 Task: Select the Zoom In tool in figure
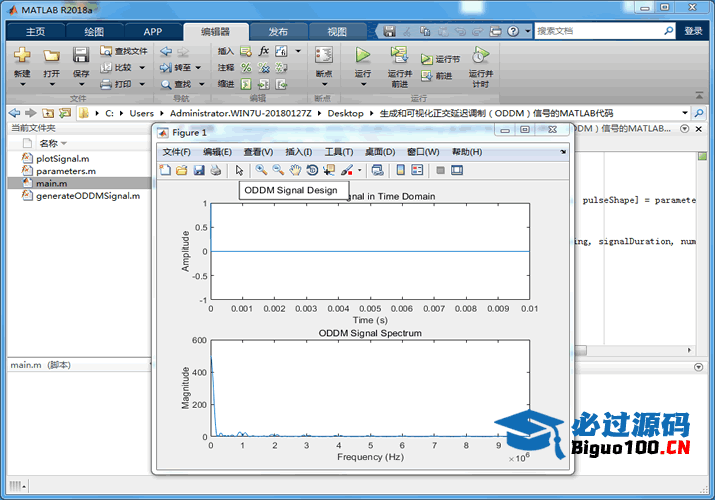point(261,170)
